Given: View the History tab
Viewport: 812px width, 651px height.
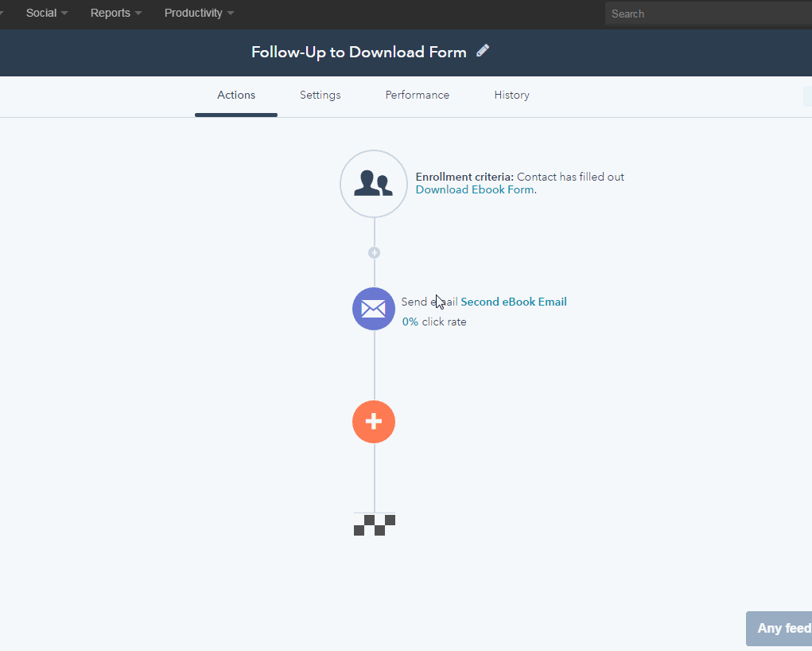Looking at the screenshot, I should (511, 95).
